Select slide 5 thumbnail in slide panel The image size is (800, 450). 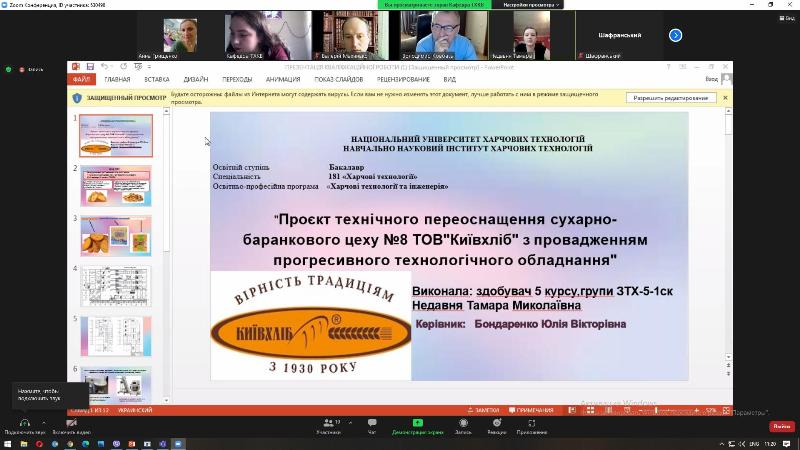click(x=116, y=336)
